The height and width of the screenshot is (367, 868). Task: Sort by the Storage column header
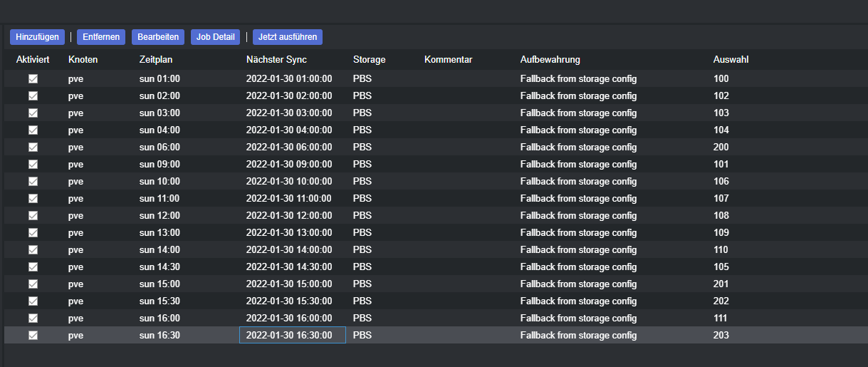coord(369,60)
